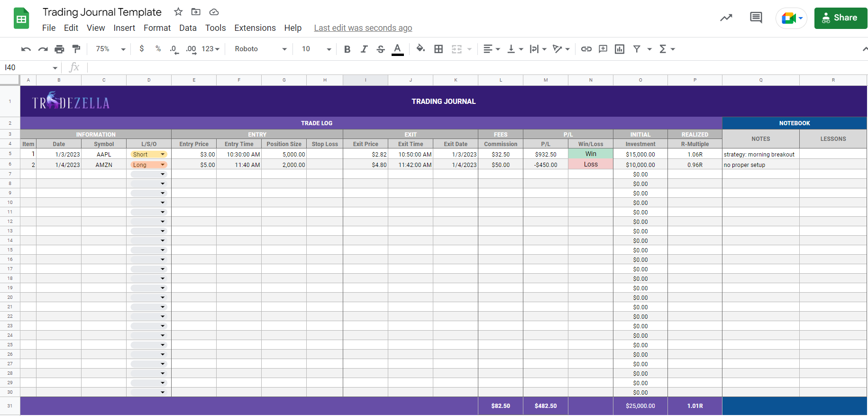Viewport: 868px width, 416px height.
Task: Toggle italic text formatting
Action: pyautogui.click(x=364, y=49)
